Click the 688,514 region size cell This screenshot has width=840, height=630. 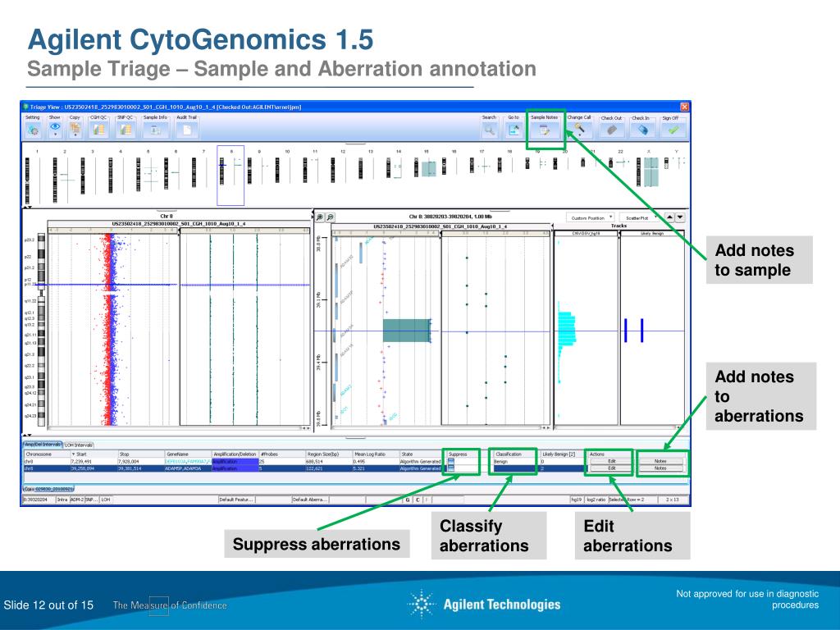[328, 461]
